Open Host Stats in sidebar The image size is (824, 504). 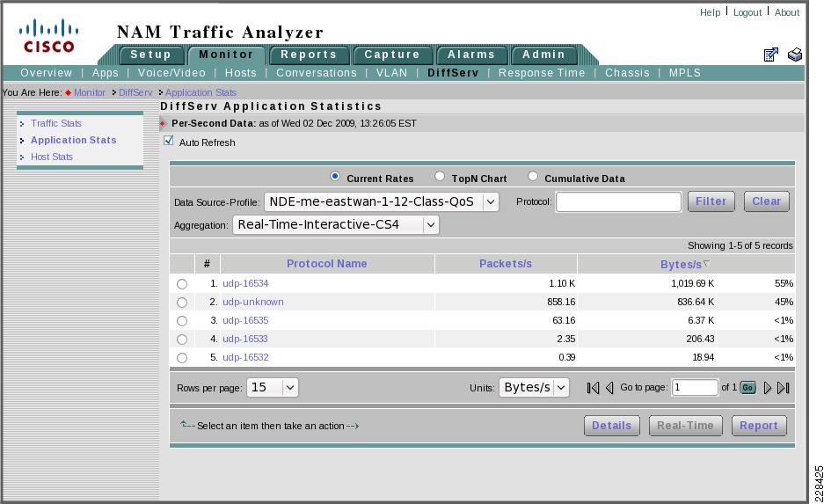tap(52, 157)
